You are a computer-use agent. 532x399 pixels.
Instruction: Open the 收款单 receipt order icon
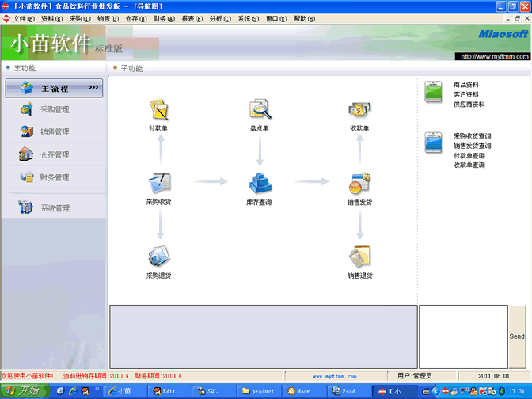click(x=359, y=110)
